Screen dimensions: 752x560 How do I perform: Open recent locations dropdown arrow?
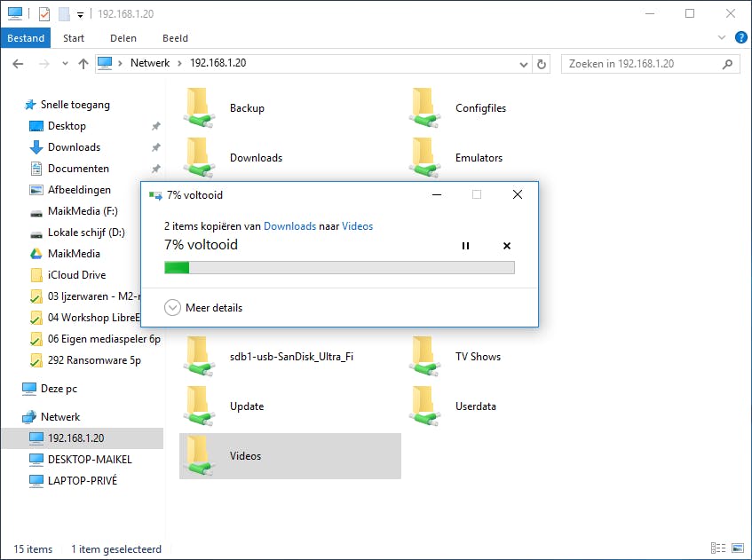(x=65, y=63)
